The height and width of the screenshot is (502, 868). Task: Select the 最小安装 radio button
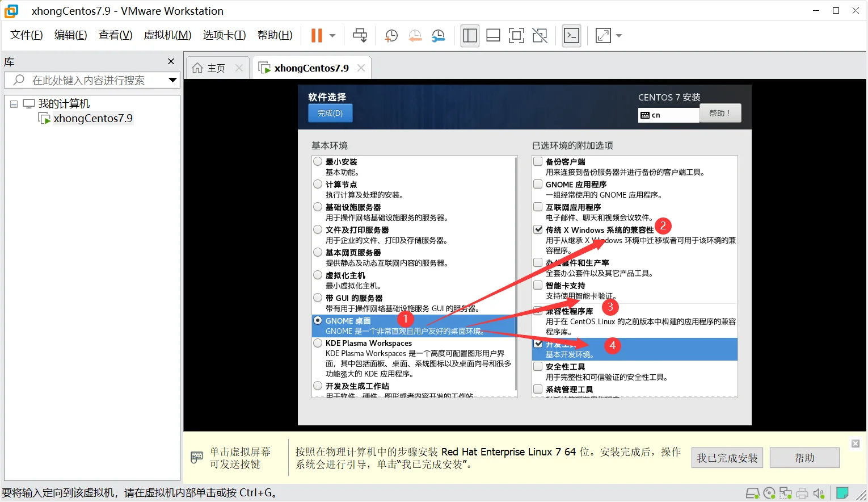point(318,162)
